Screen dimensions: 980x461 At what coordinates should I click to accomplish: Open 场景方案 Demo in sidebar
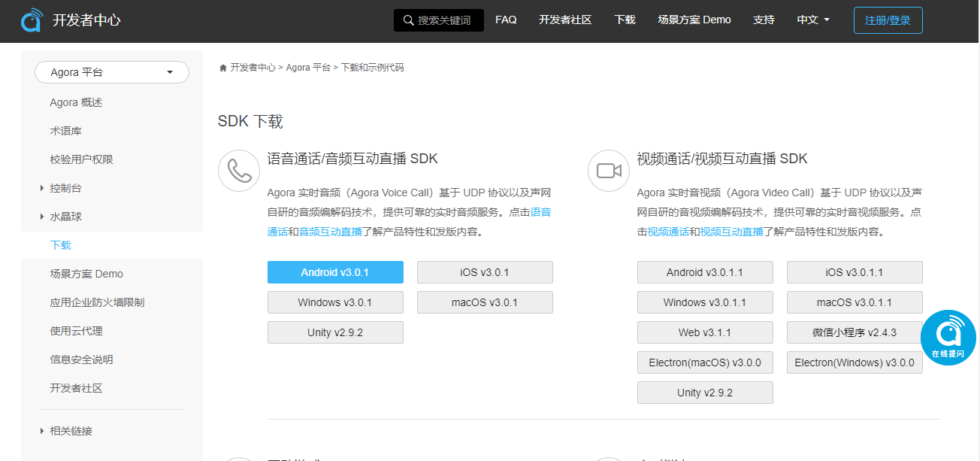pyautogui.click(x=86, y=274)
